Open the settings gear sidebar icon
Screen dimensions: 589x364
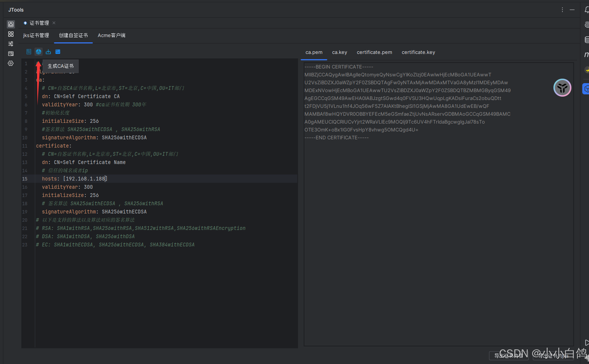point(11,63)
